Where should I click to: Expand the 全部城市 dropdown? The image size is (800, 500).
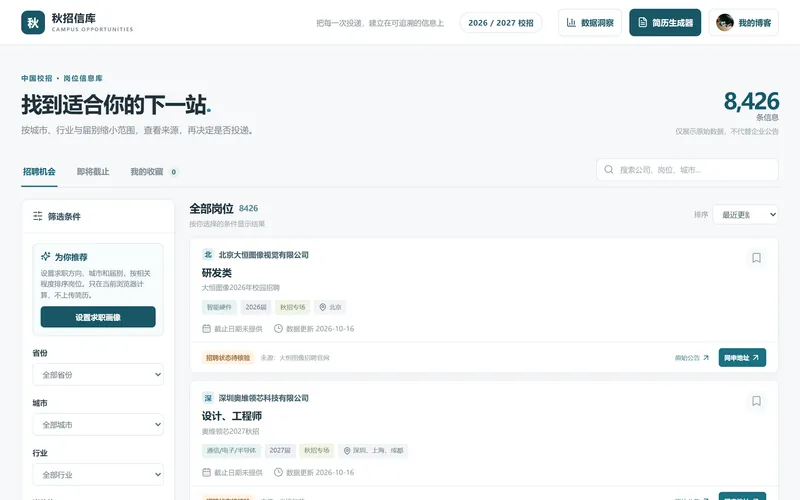pyautogui.click(x=98, y=424)
